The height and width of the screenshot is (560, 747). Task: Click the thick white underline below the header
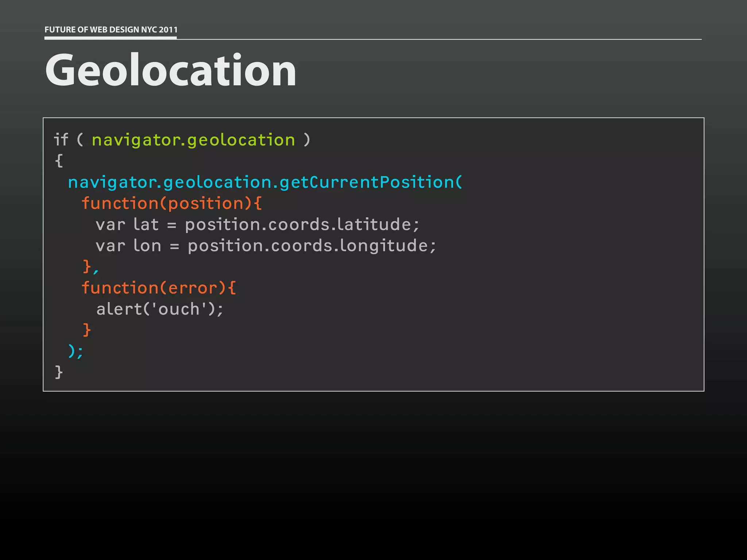click(x=111, y=38)
